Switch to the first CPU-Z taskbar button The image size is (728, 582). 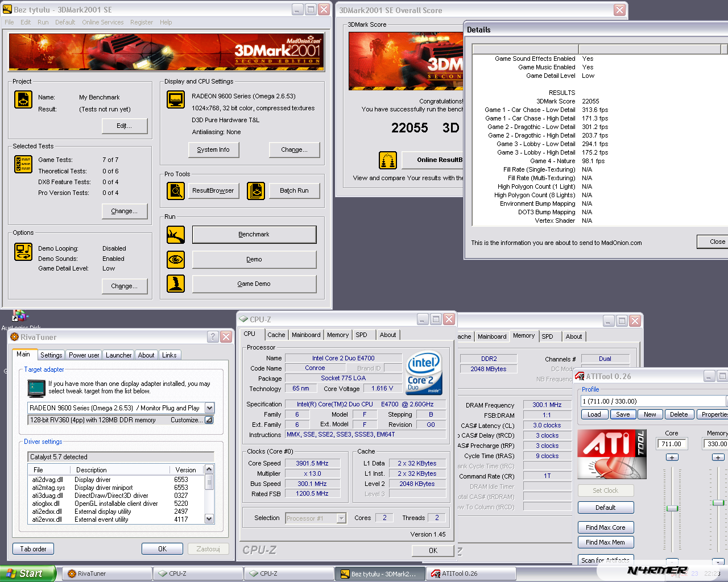(x=198, y=573)
